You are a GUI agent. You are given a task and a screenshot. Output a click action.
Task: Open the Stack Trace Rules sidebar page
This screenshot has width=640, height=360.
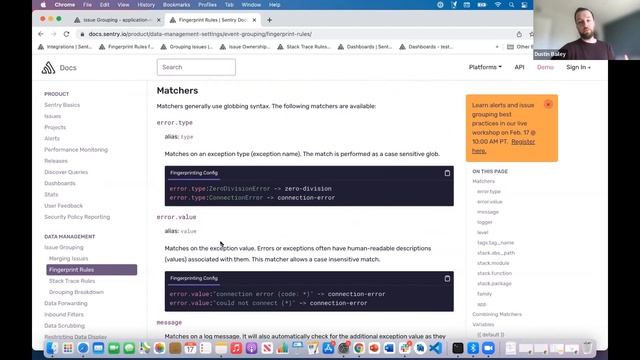[x=72, y=281]
